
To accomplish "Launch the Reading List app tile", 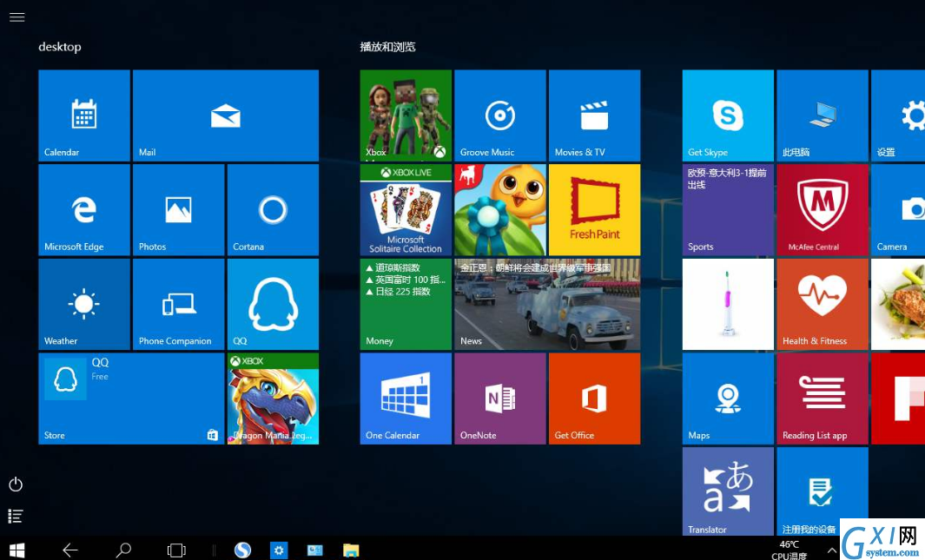I will (x=823, y=399).
